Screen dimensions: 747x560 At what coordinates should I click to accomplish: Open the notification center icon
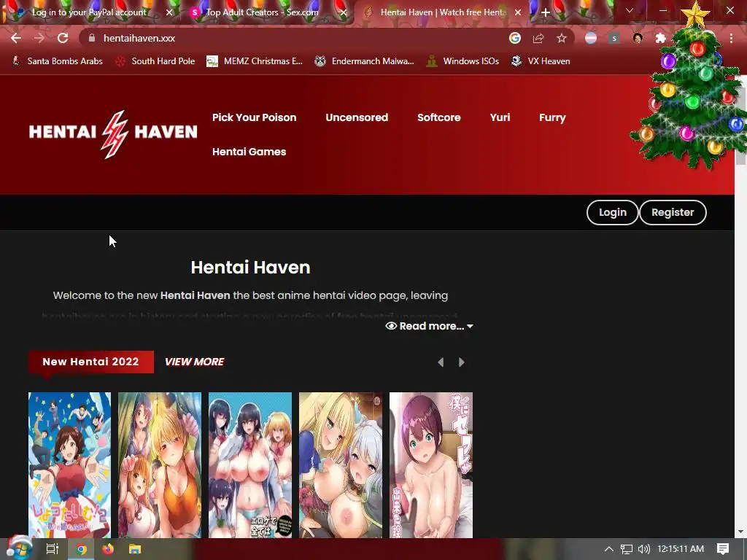point(723,549)
